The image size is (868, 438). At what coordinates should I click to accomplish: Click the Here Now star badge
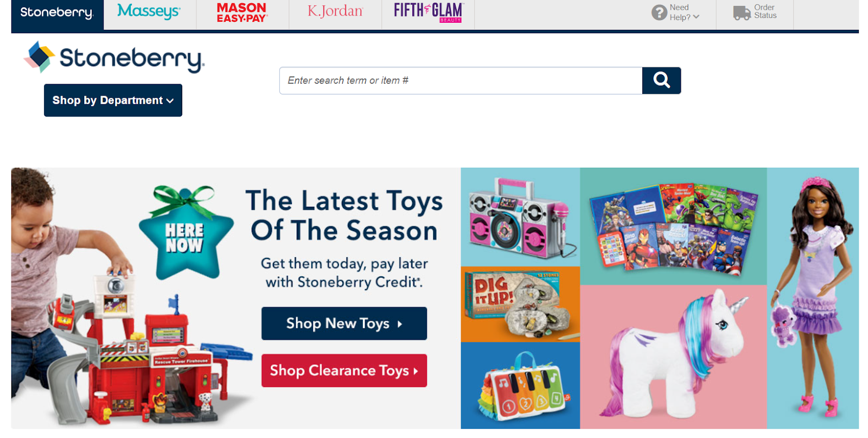click(x=185, y=233)
